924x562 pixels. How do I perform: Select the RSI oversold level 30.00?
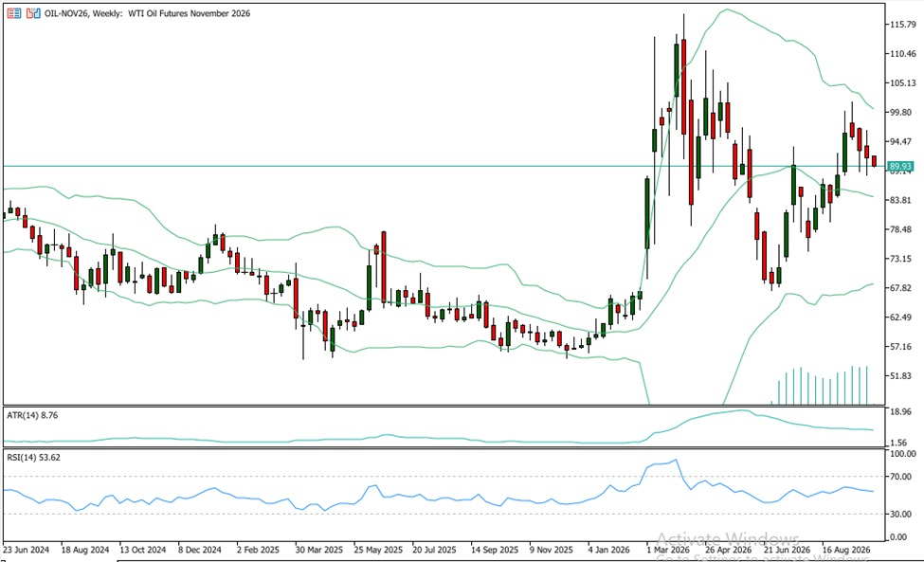[x=903, y=515]
